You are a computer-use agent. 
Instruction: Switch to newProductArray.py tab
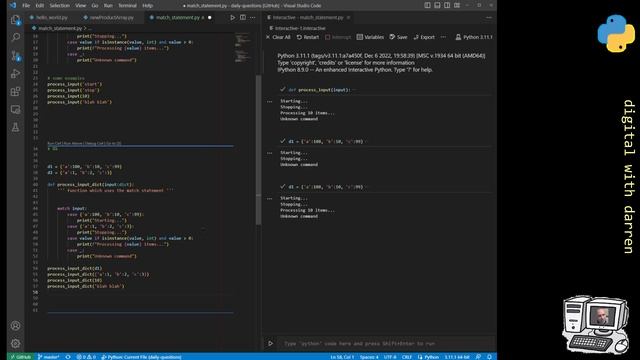(109, 18)
